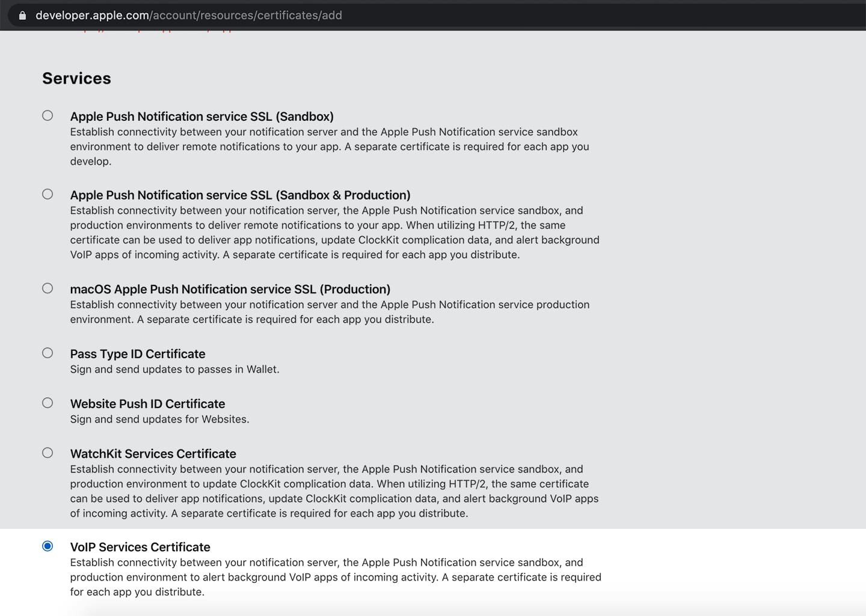
Task: Click "Sign and send updates to passes in Wallet."
Action: click(174, 370)
